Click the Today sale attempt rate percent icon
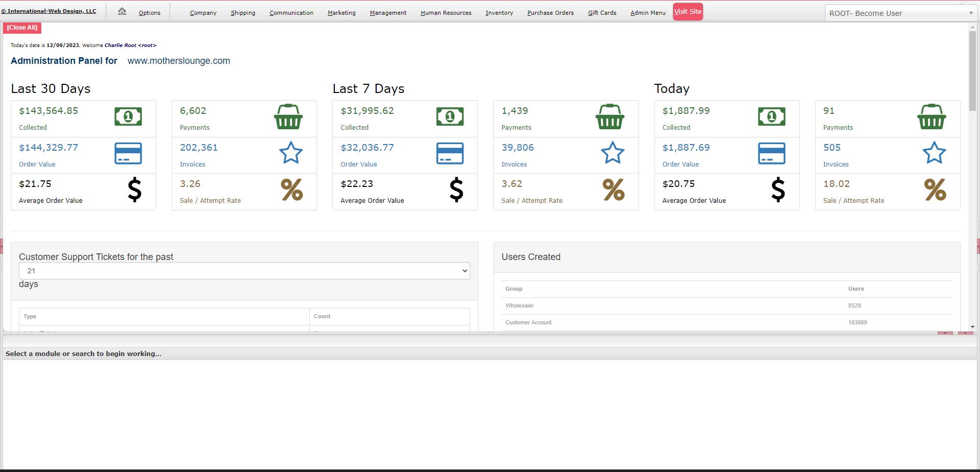This screenshot has width=980, height=472. [935, 190]
